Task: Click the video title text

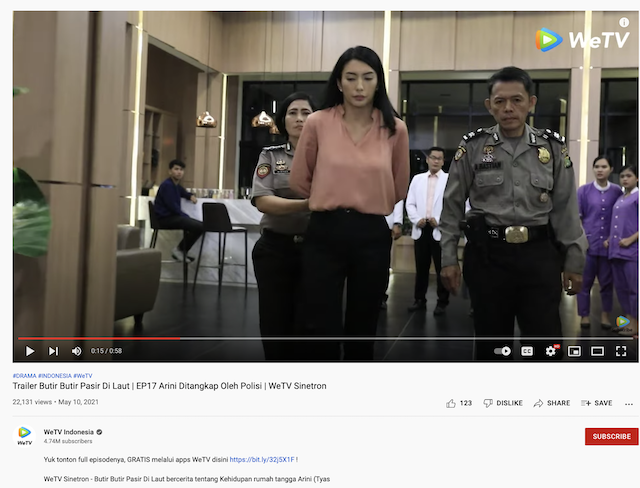Action: click(x=169, y=386)
